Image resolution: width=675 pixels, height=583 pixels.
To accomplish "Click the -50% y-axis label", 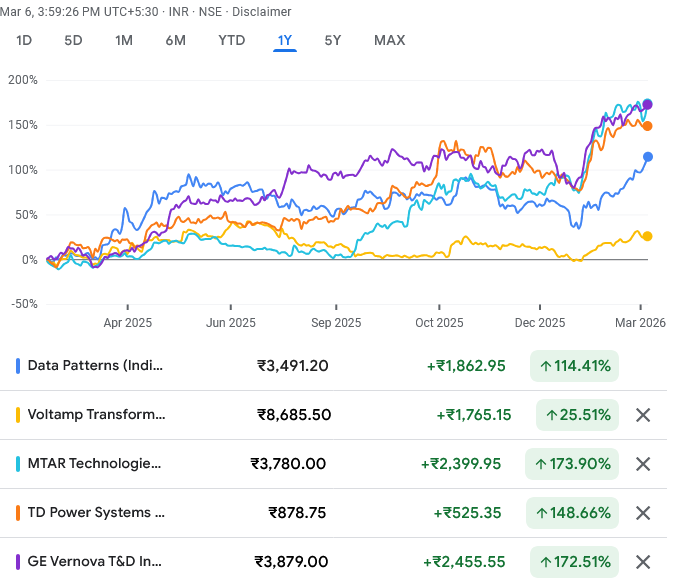I will point(24,304).
